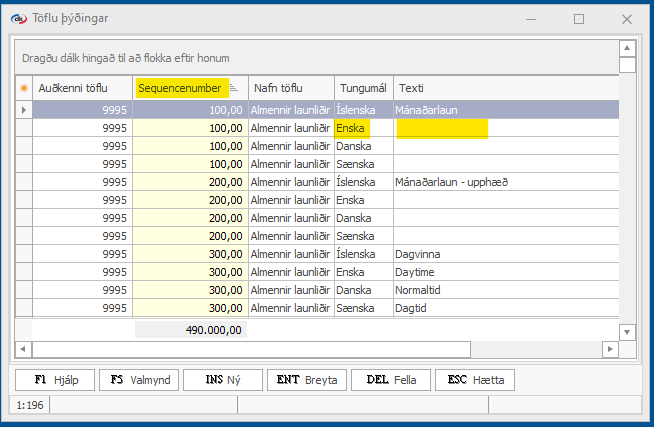Delete with DEL Fella button
Image resolution: width=654 pixels, height=427 pixels.
click(x=391, y=380)
